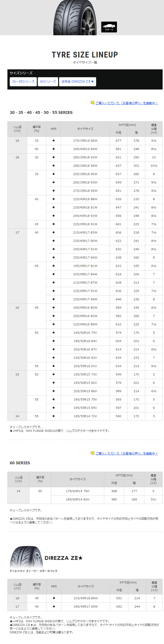
Task: Open customer voice link above 30-55 series
Action: coord(127,103)
